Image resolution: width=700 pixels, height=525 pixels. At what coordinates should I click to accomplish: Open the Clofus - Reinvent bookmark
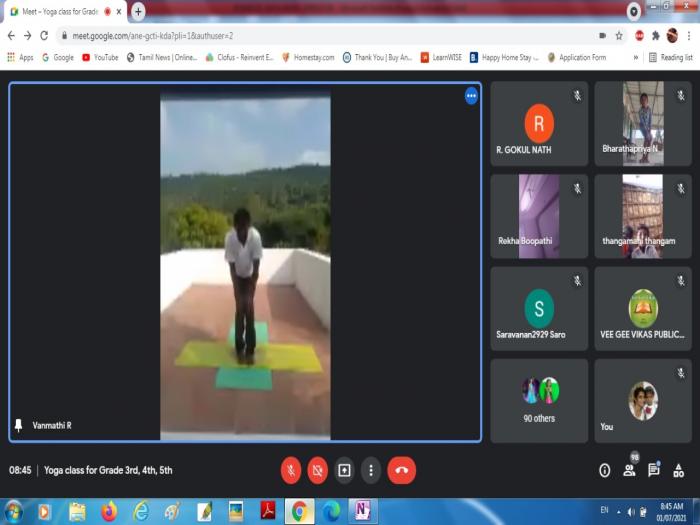[x=240, y=57]
